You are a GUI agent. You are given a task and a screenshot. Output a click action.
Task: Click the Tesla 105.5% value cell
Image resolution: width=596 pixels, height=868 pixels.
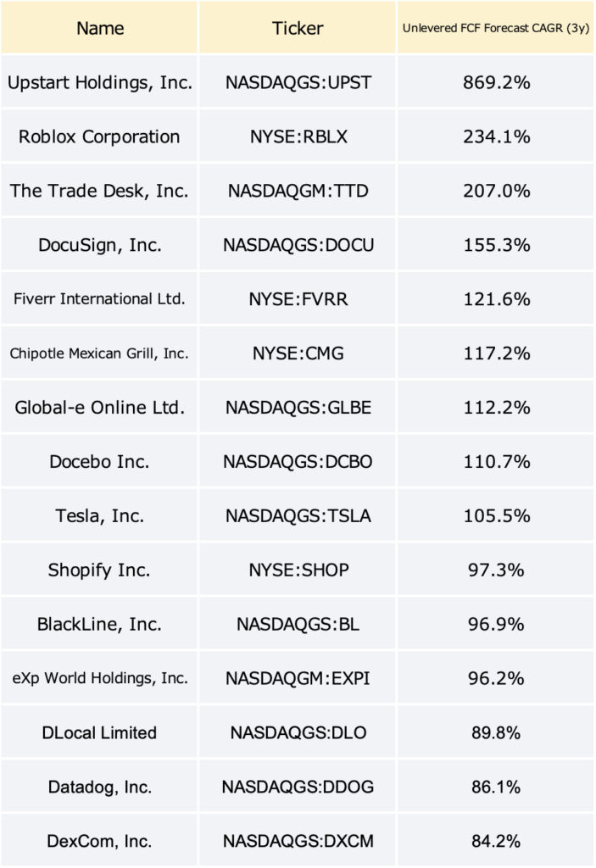(x=495, y=516)
